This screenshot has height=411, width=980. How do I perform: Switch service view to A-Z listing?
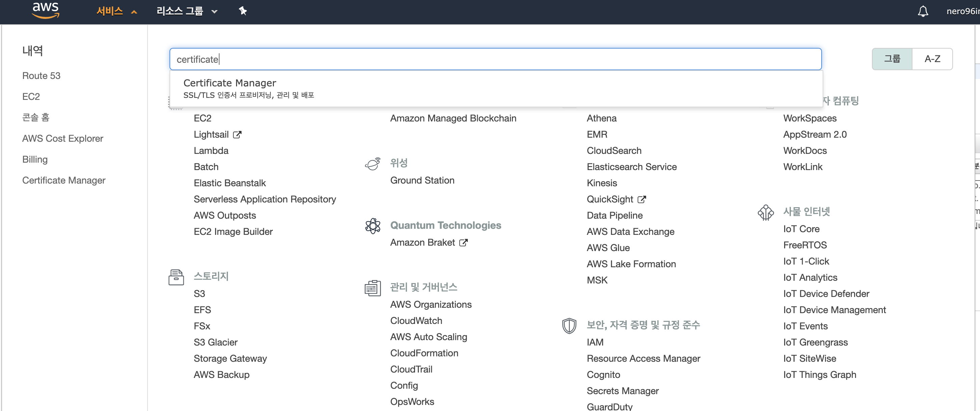932,59
